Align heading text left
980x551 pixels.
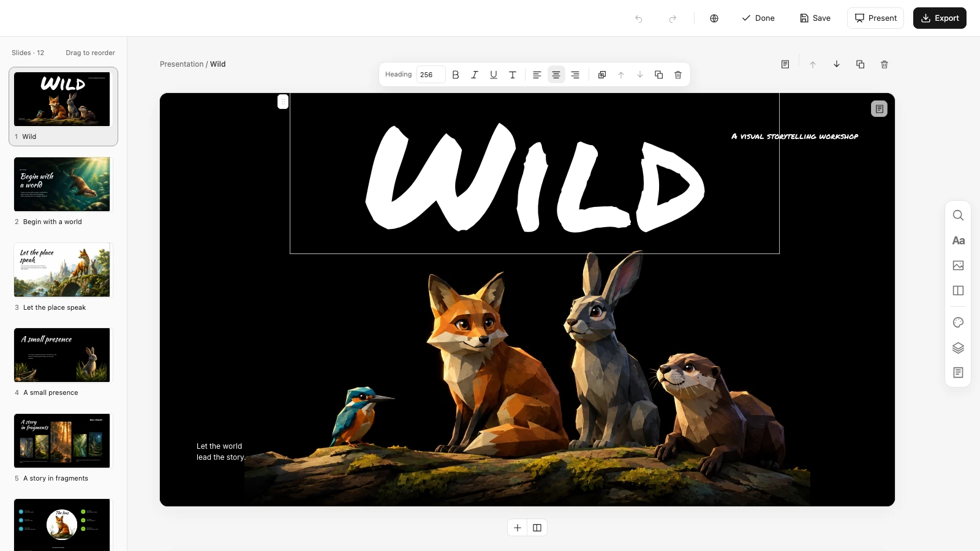click(x=537, y=75)
